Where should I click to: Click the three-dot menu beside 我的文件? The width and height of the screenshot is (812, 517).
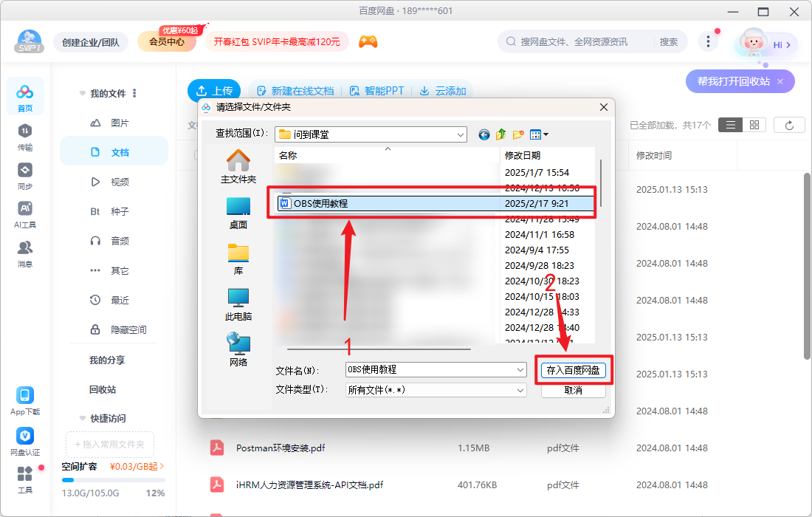[134, 93]
